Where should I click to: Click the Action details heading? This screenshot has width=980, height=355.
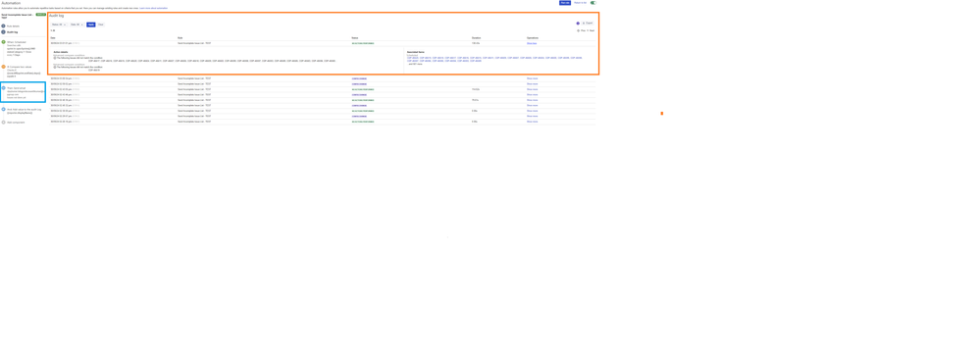tap(61, 52)
